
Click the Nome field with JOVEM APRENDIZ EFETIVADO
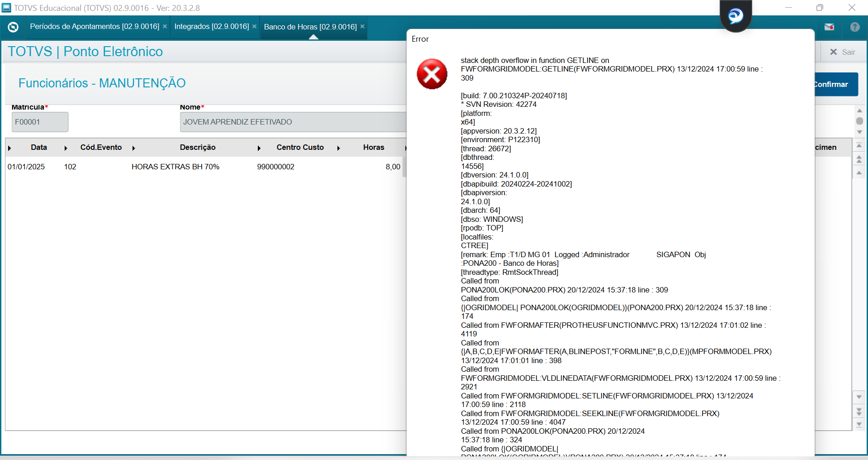(x=293, y=122)
